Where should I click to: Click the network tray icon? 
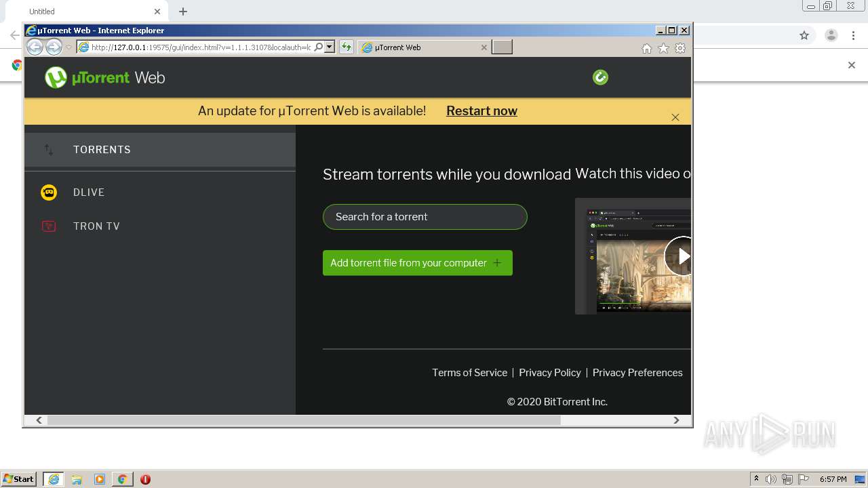click(787, 479)
